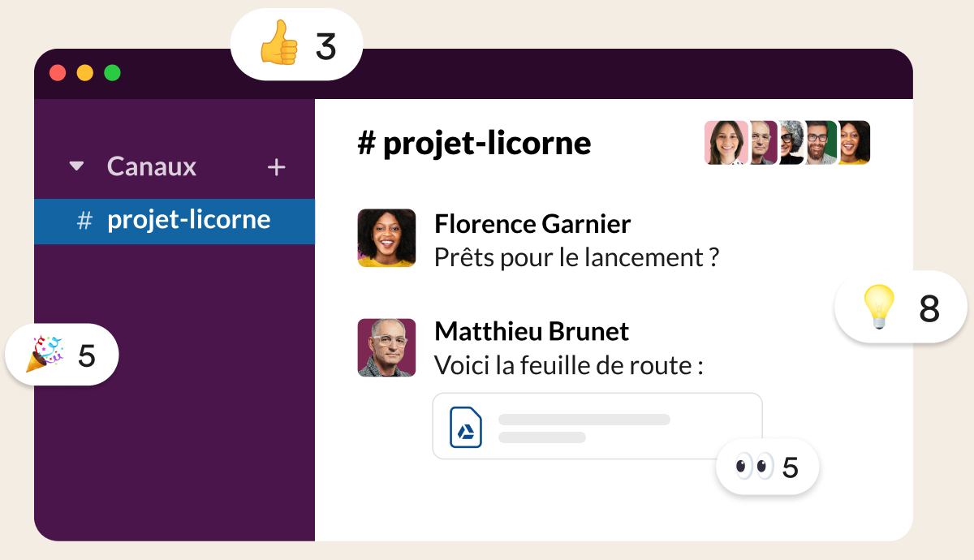The width and height of the screenshot is (974, 560).
Task: Open the Google Drive file icon
Action: pos(466,427)
